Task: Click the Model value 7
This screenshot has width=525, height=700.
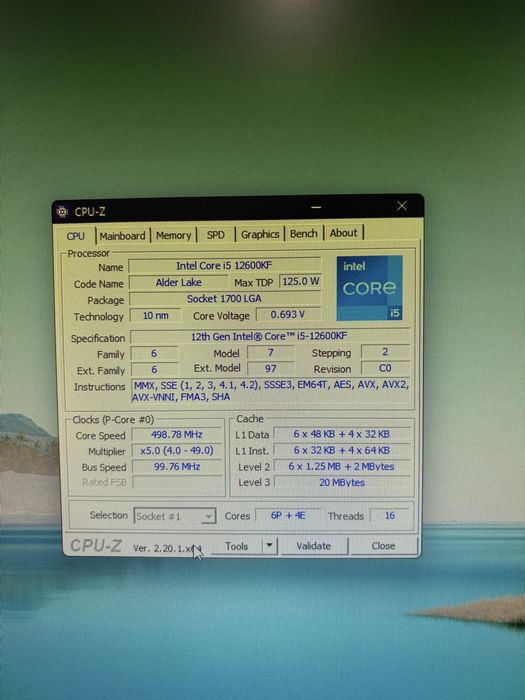Action: [271, 353]
